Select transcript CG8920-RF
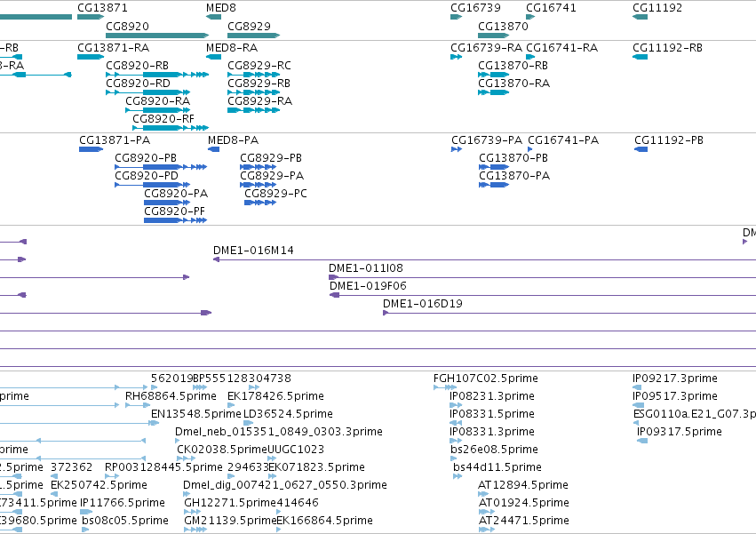 pos(163,119)
